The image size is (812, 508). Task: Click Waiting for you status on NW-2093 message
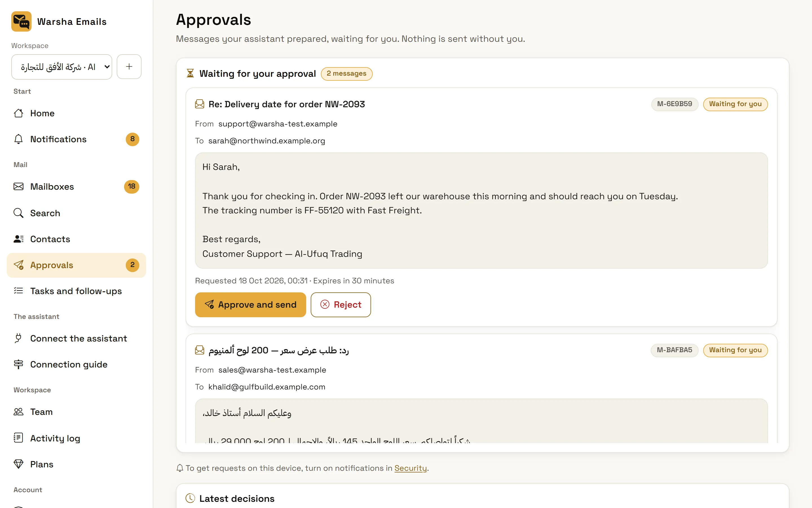[x=736, y=104]
